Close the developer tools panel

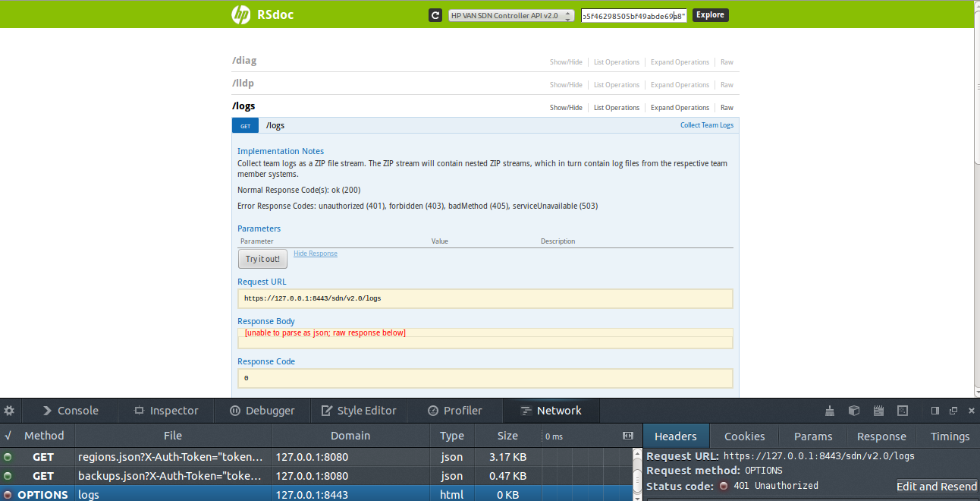click(972, 411)
